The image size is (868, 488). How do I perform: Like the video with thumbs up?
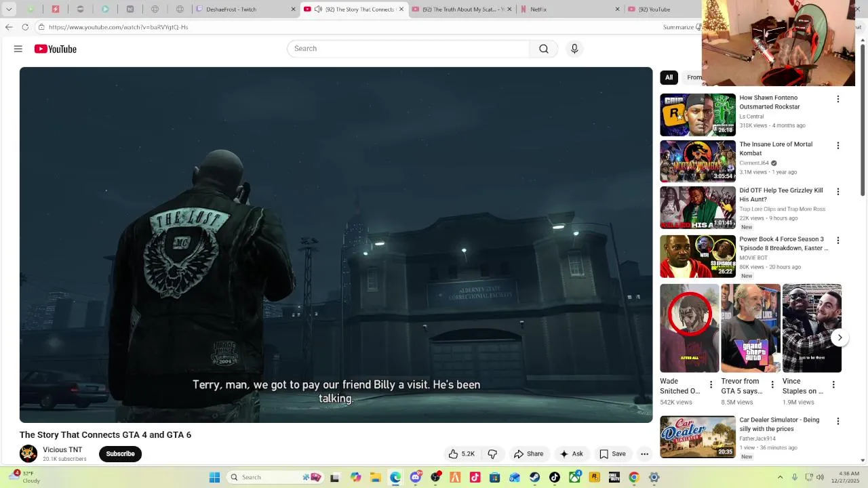(461, 454)
